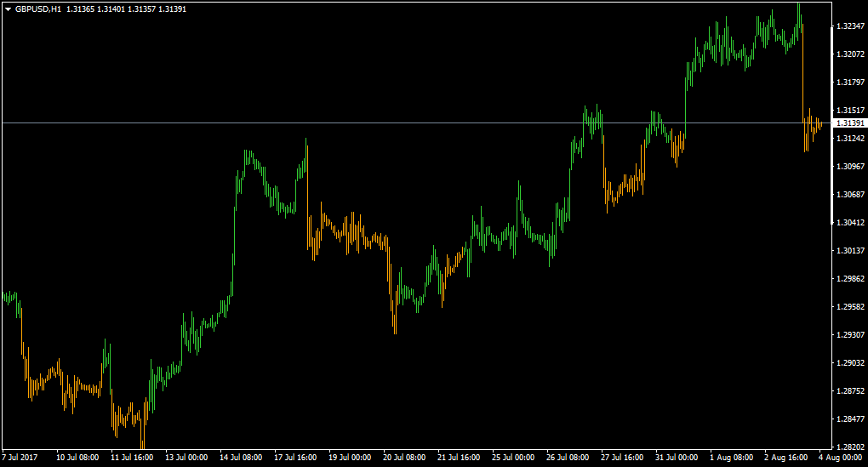868x467 pixels.
Task: Click price scale value 1.28202
Action: point(850,447)
